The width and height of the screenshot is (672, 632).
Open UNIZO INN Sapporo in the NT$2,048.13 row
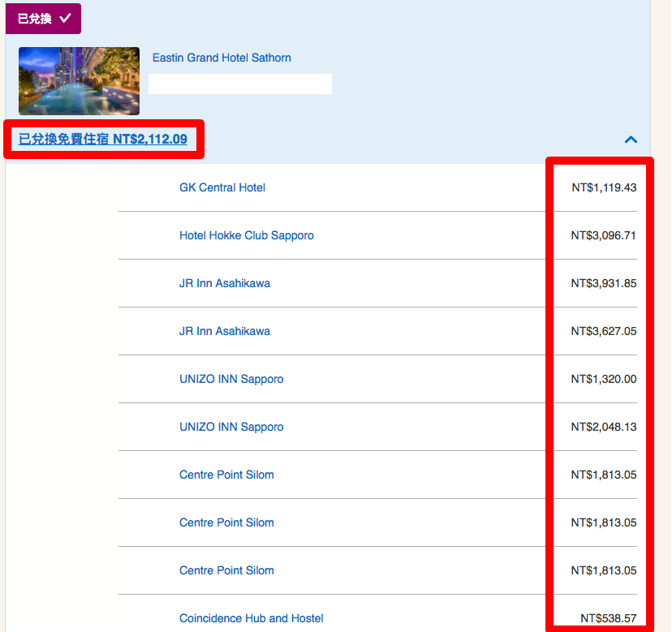(x=231, y=428)
